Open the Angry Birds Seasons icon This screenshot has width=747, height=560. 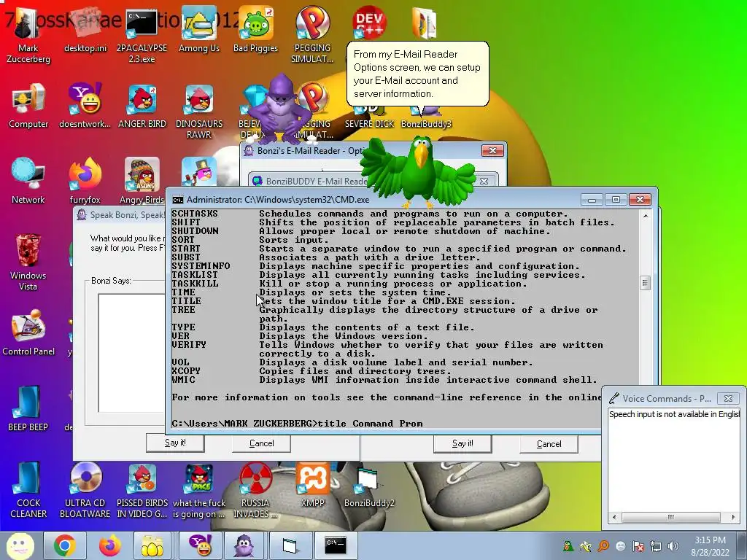[x=142, y=182]
